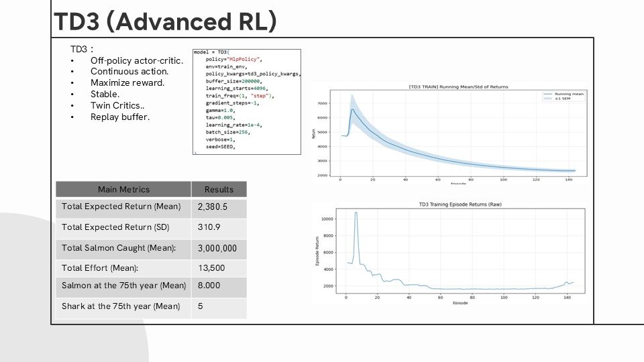
Task: Click the 'Results' table header
Action: pos(219,190)
